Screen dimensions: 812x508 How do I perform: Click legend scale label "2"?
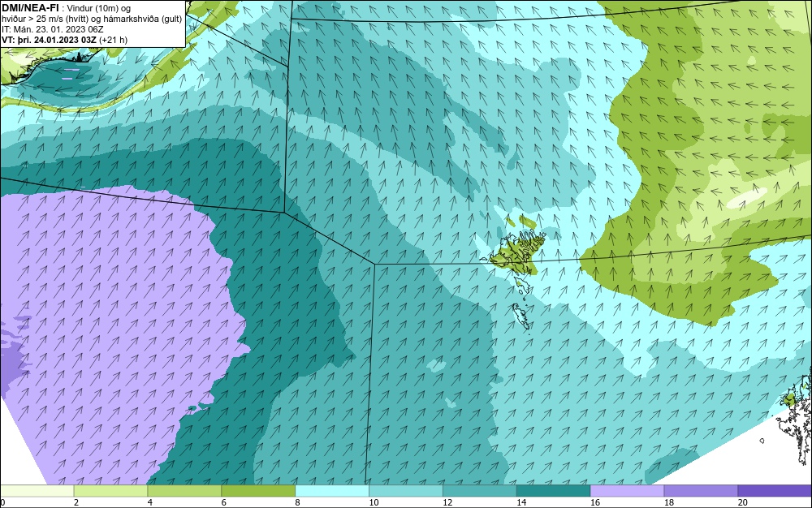(x=76, y=502)
